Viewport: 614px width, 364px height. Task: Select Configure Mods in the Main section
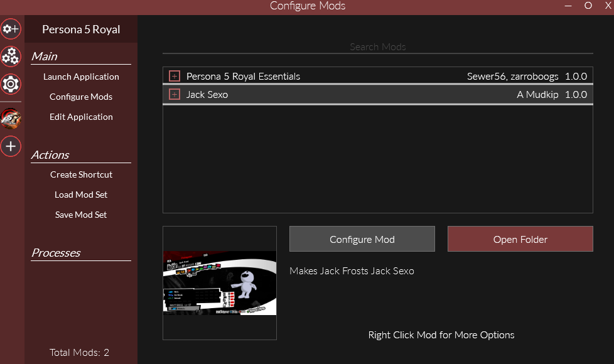tap(81, 97)
